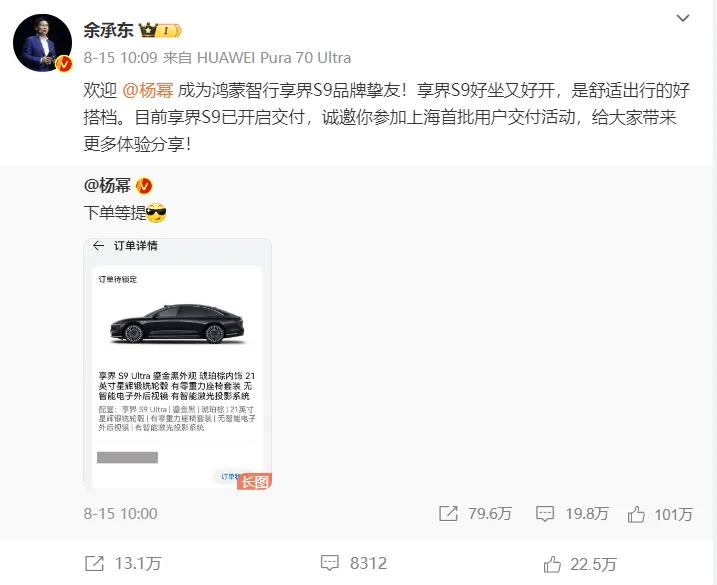Click the verified badge next to @杨幂
717x585 pixels.
coord(144,186)
